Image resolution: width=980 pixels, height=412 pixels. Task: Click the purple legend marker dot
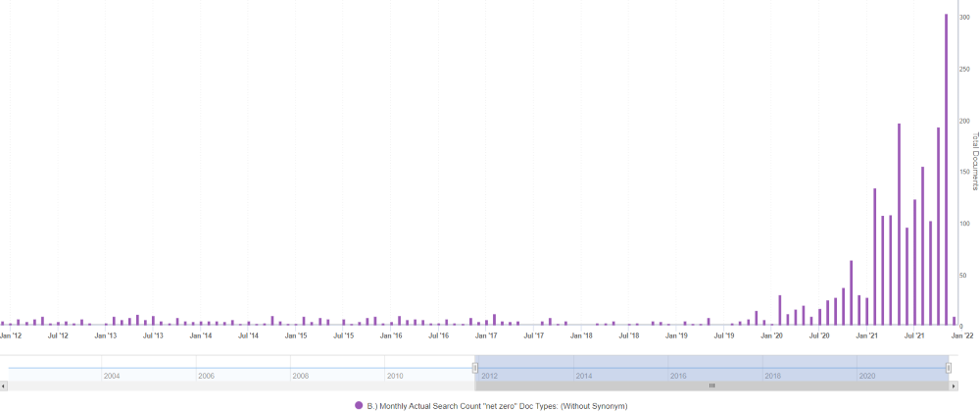point(359,405)
